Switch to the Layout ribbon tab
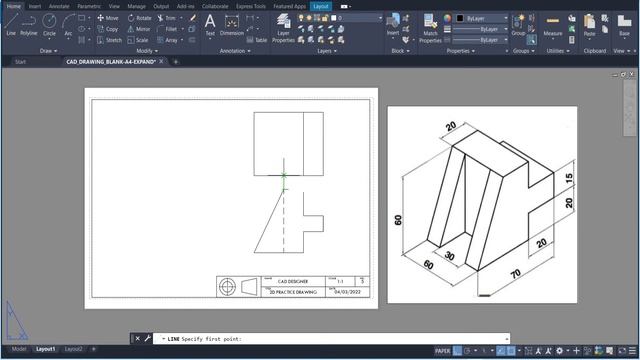Image resolution: width=640 pixels, height=360 pixels. [321, 6]
